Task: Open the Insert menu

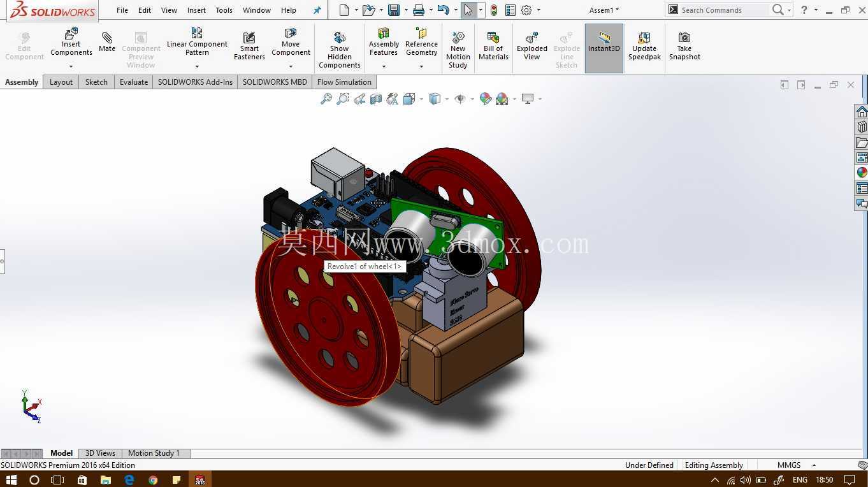Action: [196, 10]
